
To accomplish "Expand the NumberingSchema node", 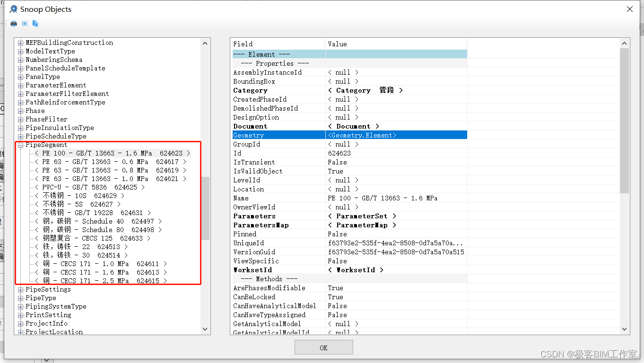I will point(21,60).
